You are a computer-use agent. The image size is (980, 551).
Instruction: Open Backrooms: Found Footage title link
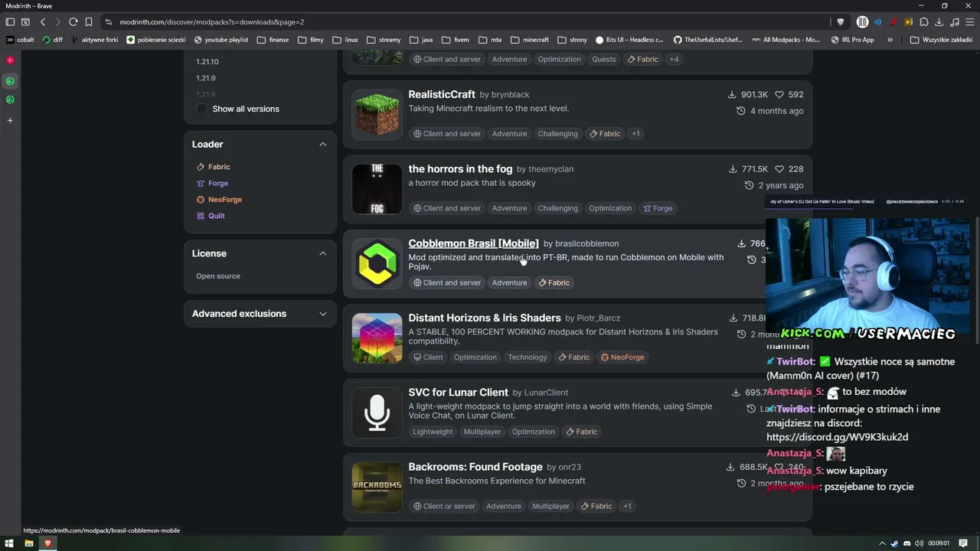point(475,467)
